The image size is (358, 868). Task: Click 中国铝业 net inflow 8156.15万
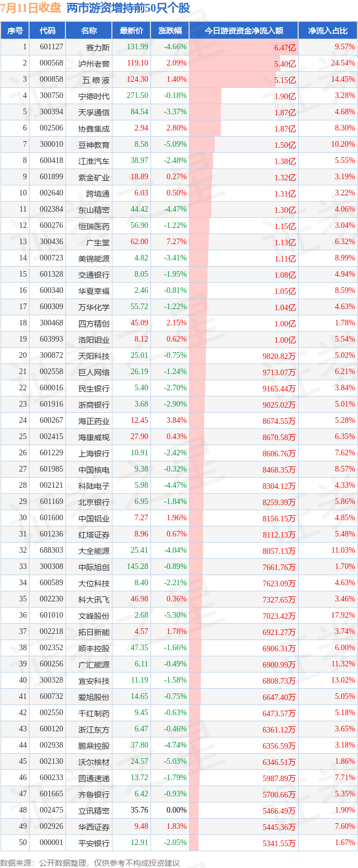pyautogui.click(x=279, y=519)
